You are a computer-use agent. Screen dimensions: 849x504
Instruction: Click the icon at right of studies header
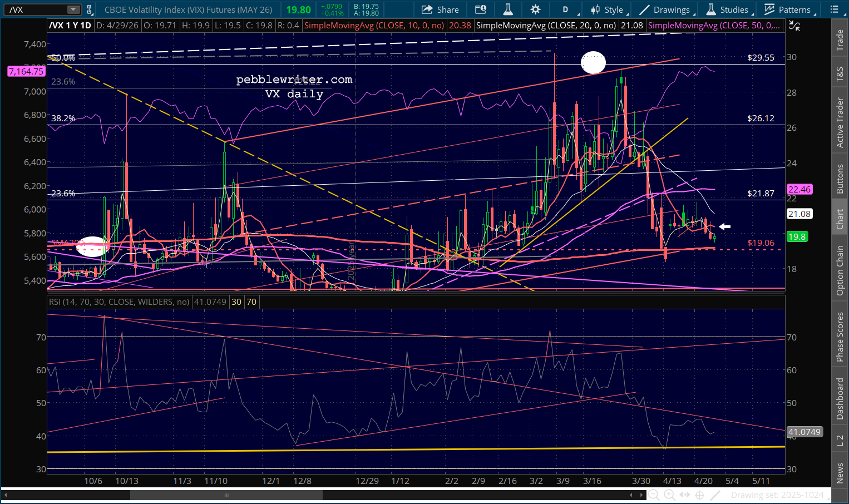tap(794, 26)
